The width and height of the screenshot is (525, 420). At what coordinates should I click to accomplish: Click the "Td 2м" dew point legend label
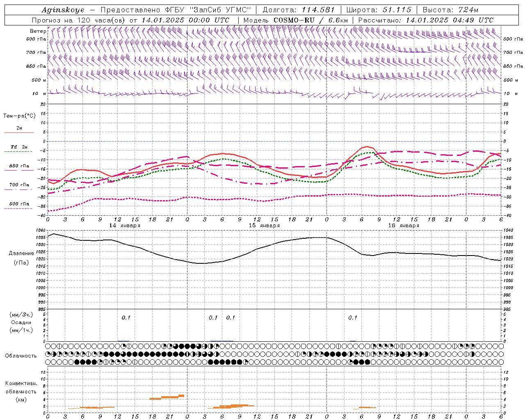pyautogui.click(x=19, y=147)
